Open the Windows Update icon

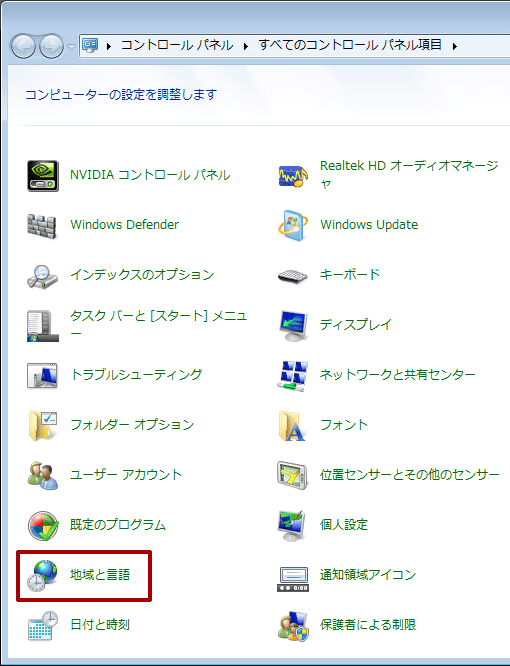pyautogui.click(x=293, y=225)
